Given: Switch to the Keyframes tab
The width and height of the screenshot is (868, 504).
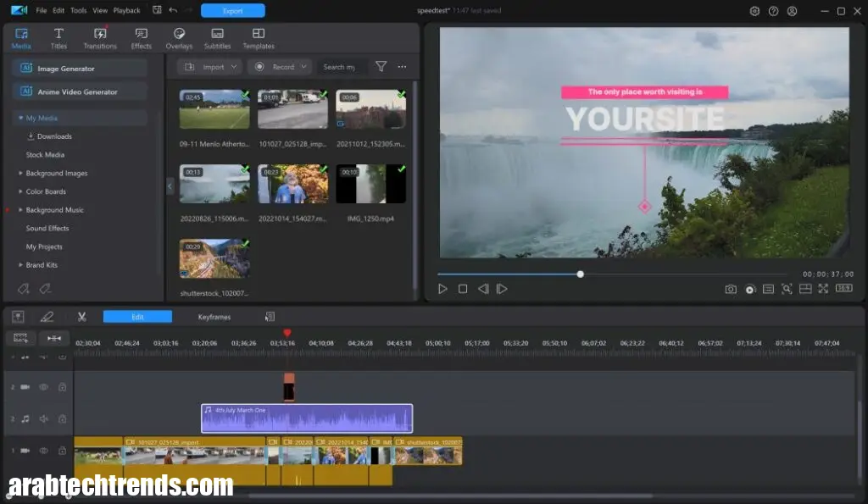Looking at the screenshot, I should coord(214,317).
